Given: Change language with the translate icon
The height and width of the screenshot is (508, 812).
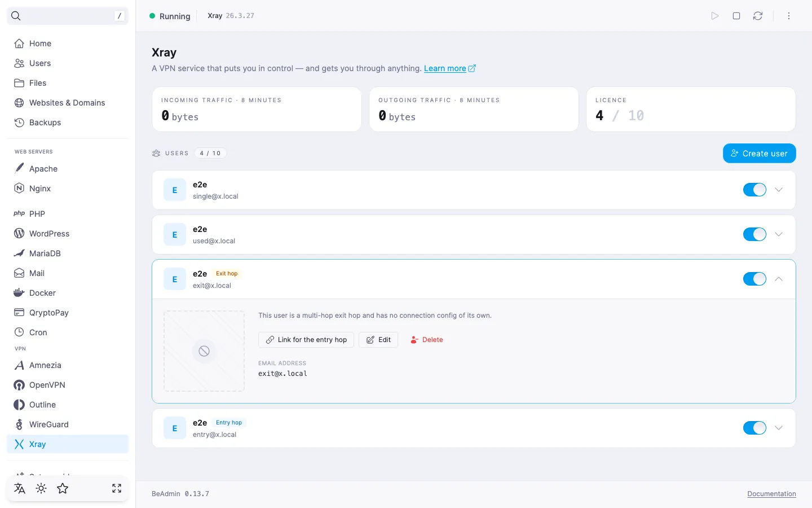Looking at the screenshot, I should [x=20, y=489].
